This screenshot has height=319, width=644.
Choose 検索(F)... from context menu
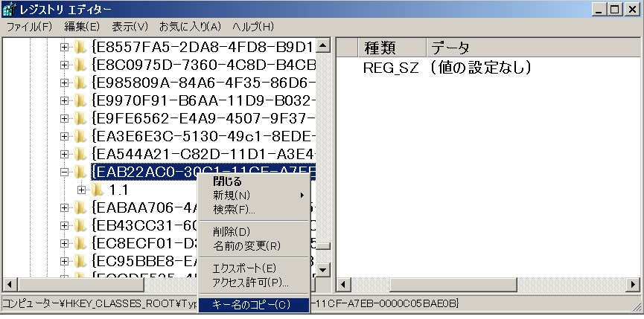(x=254, y=210)
